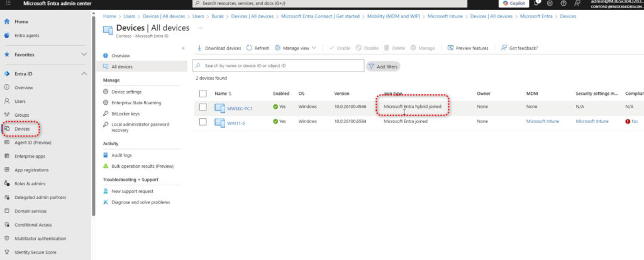Open Audit logs under Activity
The height and width of the screenshot is (260, 644).
[x=121, y=155]
